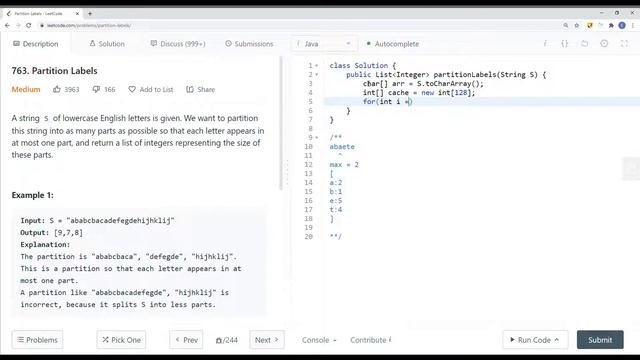Open the Java language dropdown

click(x=324, y=44)
